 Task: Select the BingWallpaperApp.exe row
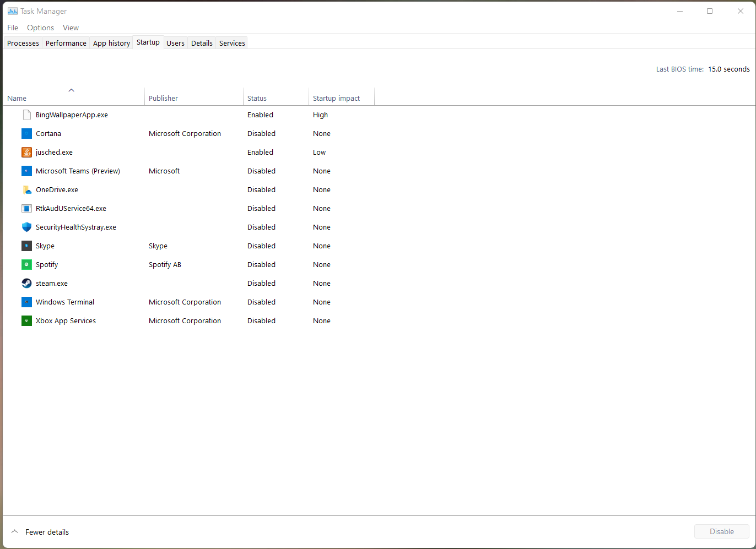pos(72,115)
